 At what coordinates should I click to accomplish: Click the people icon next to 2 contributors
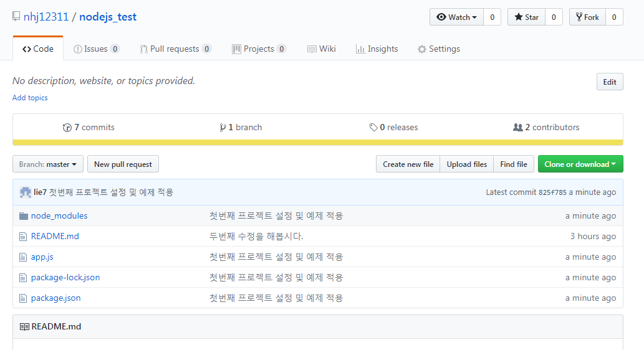pyautogui.click(x=518, y=128)
